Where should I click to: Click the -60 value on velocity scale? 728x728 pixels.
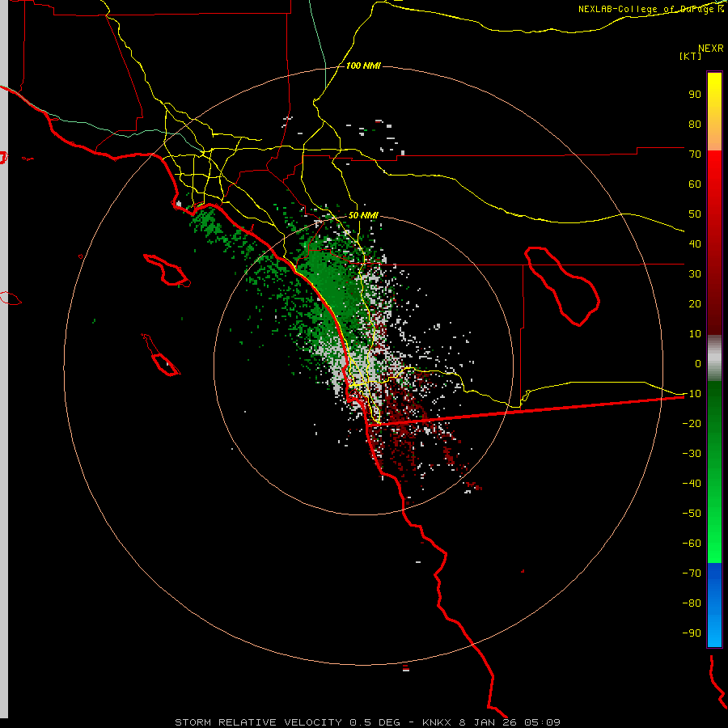[x=692, y=544]
